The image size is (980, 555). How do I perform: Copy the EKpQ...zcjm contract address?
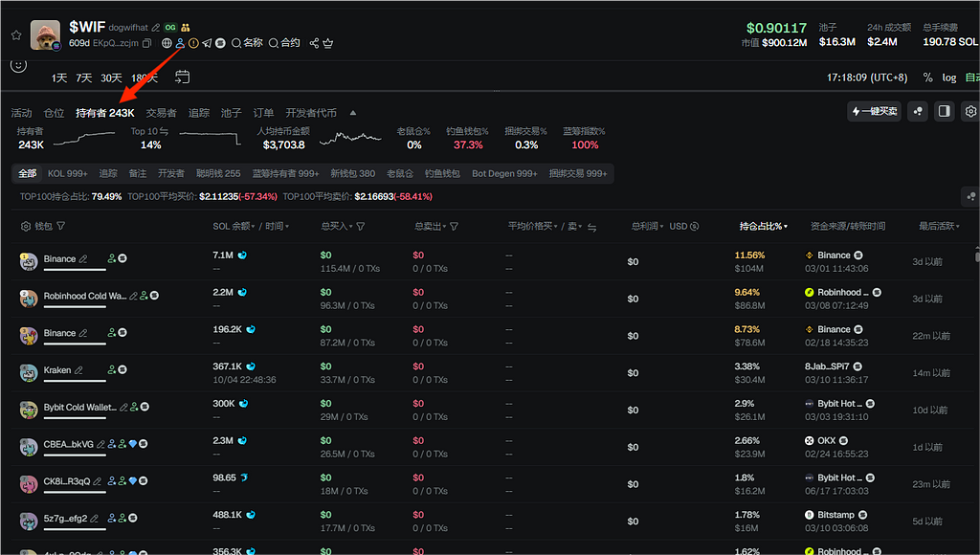(x=146, y=43)
